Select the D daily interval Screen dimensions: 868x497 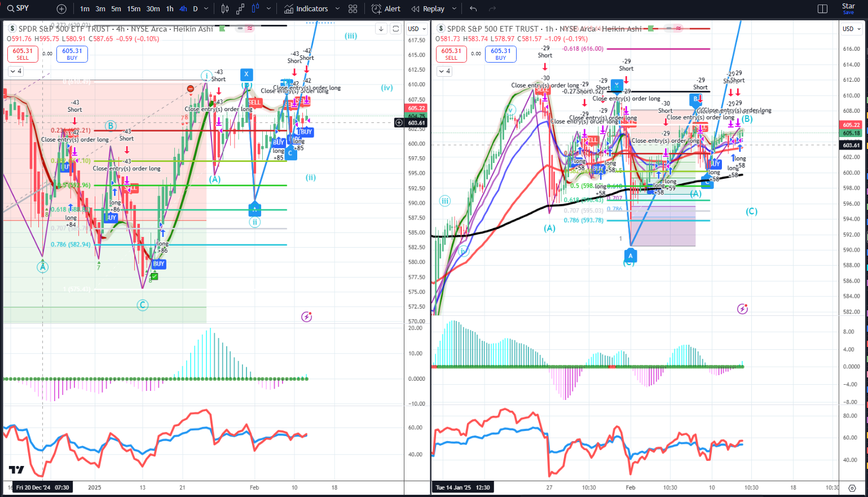click(x=195, y=9)
